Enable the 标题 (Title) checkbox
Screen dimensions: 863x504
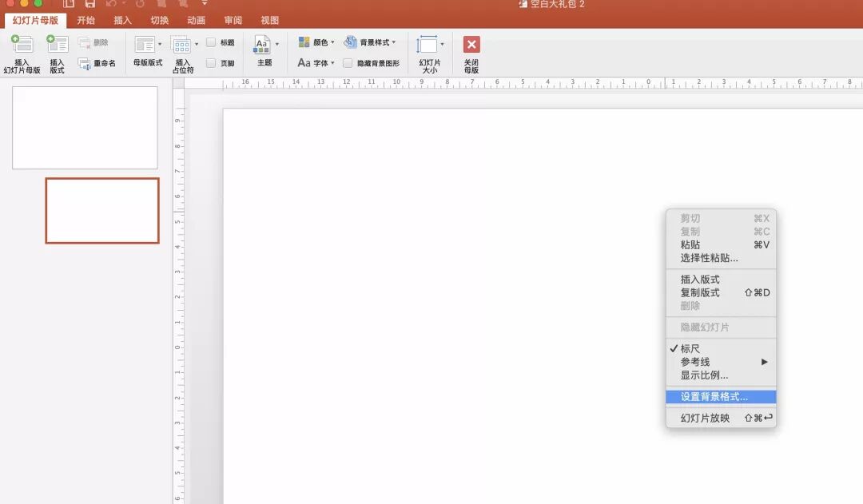211,42
